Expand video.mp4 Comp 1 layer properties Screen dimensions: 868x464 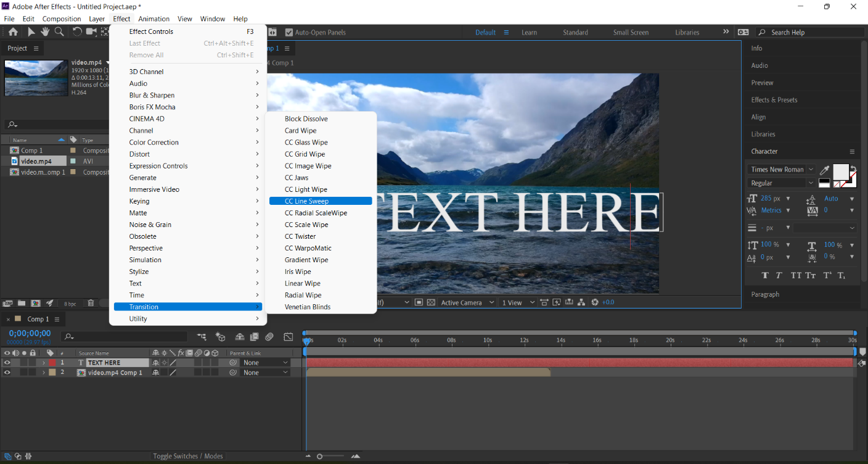tap(43, 373)
